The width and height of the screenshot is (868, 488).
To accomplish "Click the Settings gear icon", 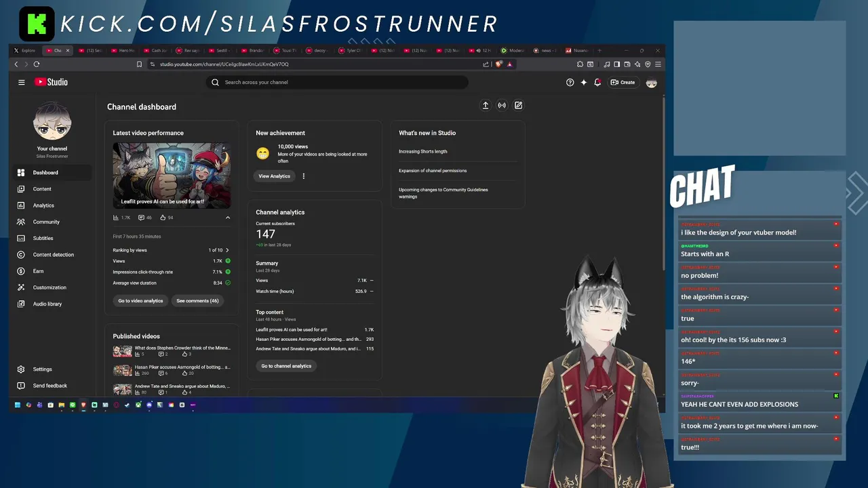I will [x=21, y=369].
